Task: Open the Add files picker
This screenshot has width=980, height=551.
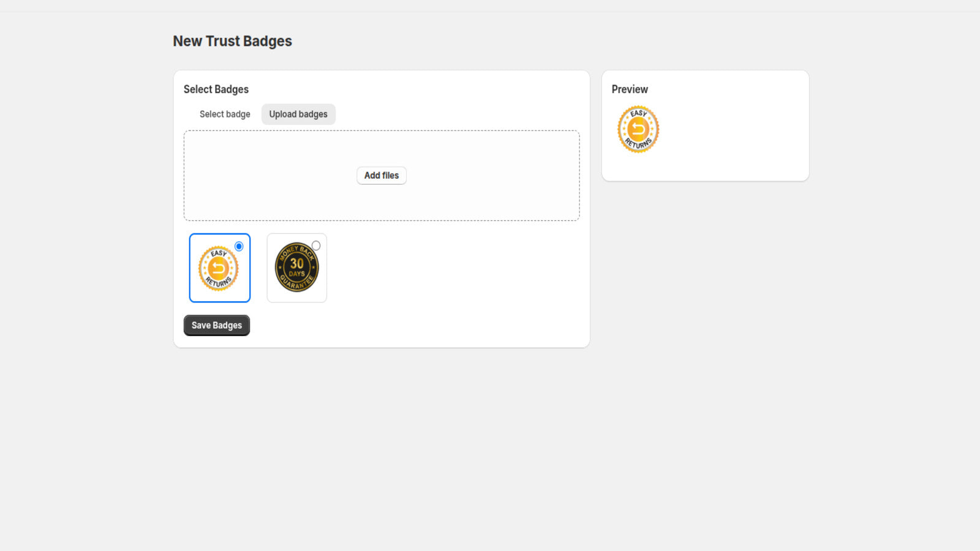Action: point(381,175)
